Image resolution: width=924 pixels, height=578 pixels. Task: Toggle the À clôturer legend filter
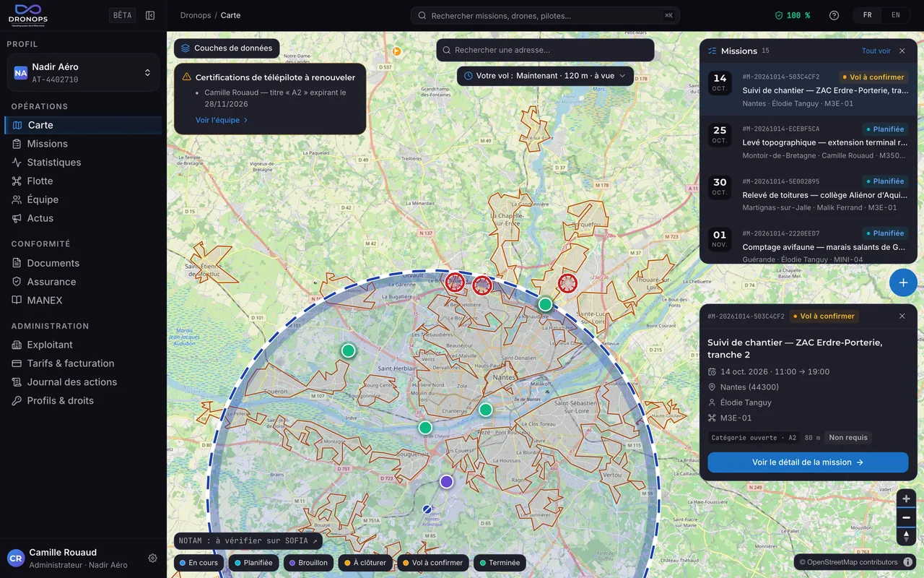coord(365,563)
